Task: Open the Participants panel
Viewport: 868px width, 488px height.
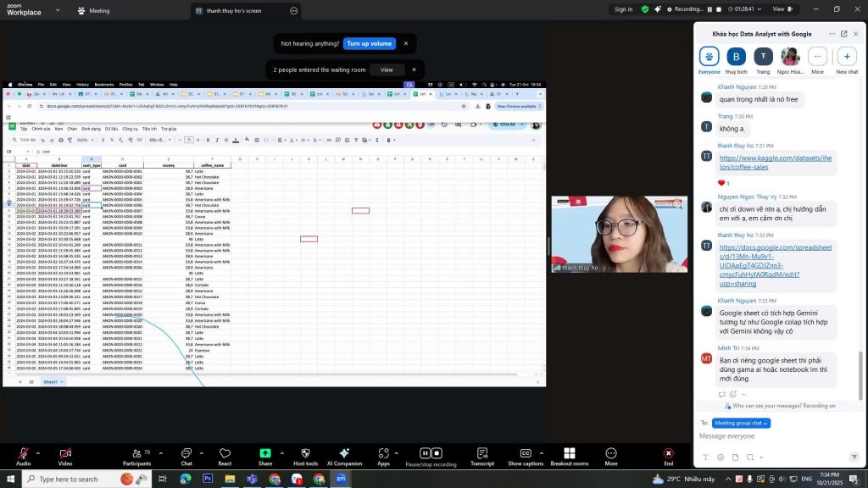Action: tap(136, 457)
